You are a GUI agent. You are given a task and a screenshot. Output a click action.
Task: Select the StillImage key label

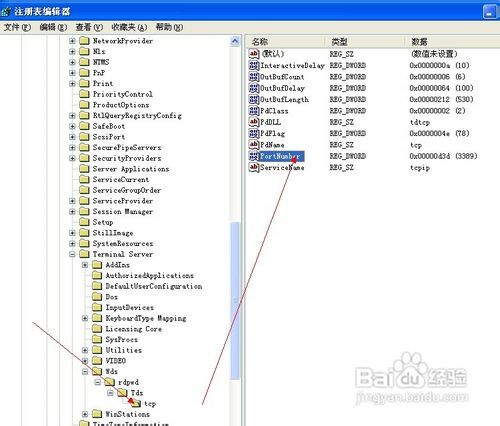point(113,233)
